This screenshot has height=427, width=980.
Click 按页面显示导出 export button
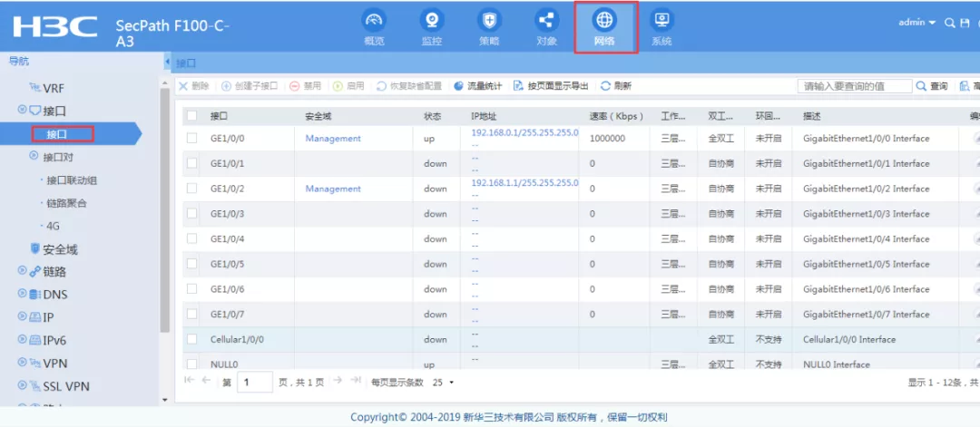point(551,86)
